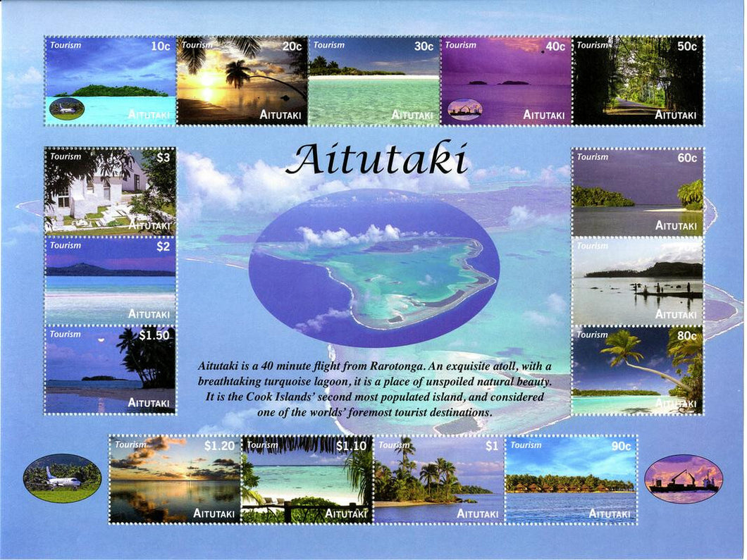Click the italic Aitutaki description paragraph

(x=373, y=389)
